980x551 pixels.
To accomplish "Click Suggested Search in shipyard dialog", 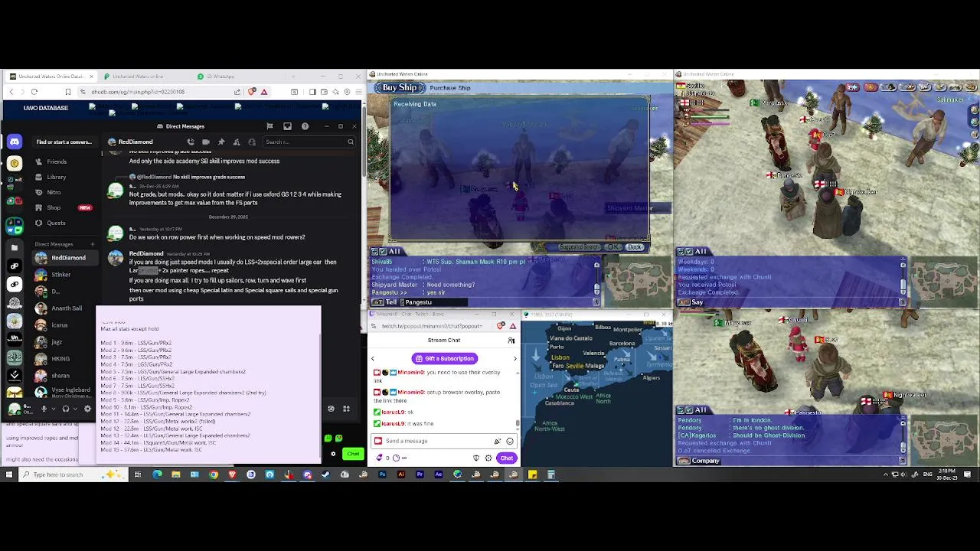I will (580, 247).
